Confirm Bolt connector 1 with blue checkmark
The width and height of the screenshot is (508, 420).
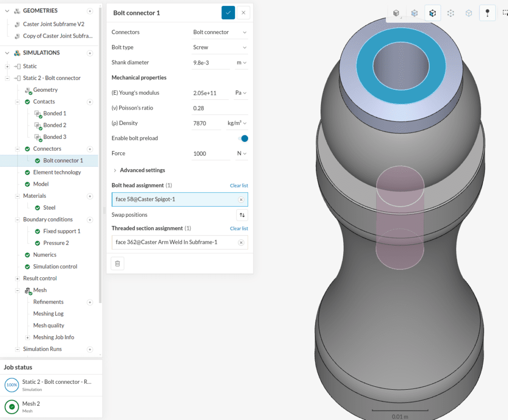[x=228, y=12]
